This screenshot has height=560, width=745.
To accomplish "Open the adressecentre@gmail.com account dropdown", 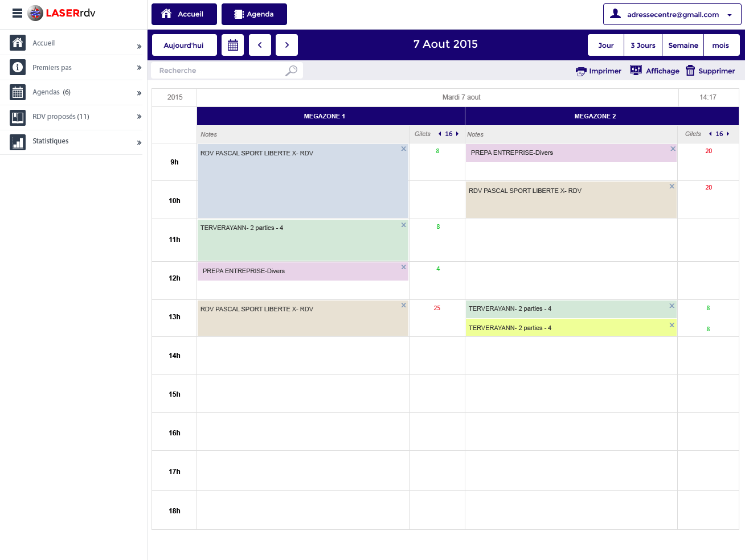I will pos(672,15).
